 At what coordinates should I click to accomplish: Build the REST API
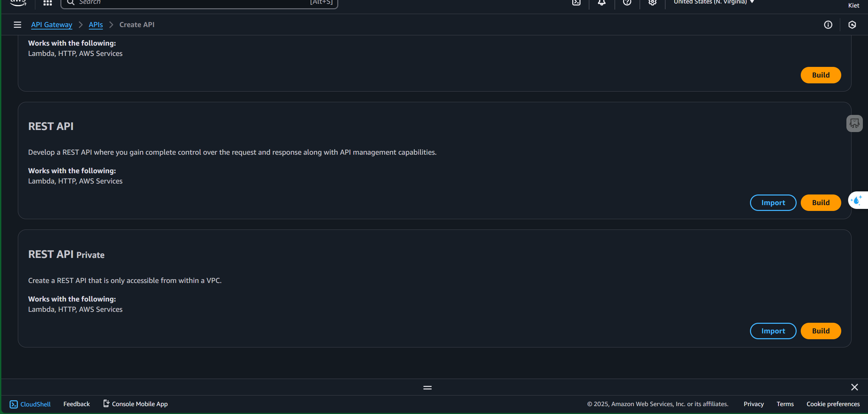coord(821,203)
